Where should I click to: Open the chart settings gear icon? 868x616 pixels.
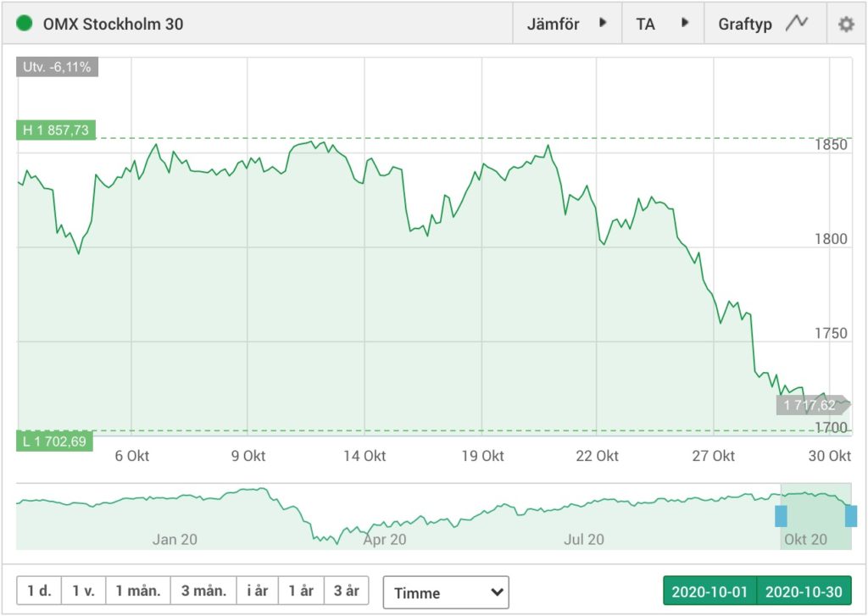click(846, 24)
